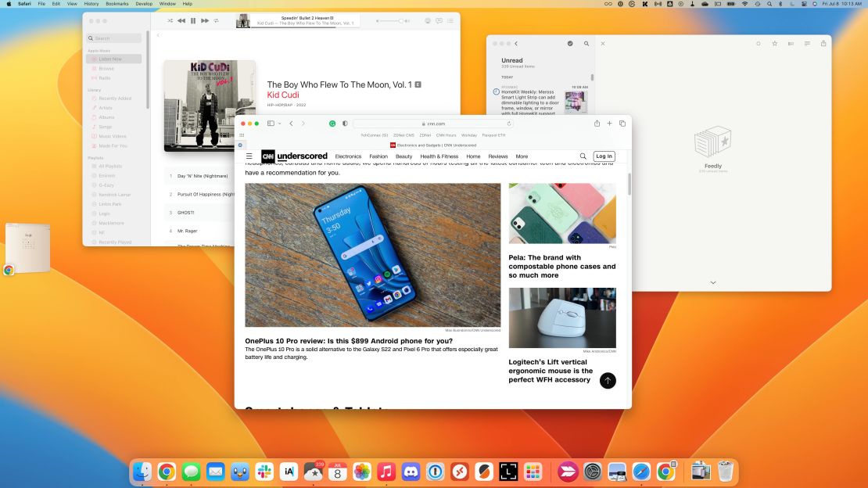Open the Trash in the Dock

(x=725, y=472)
